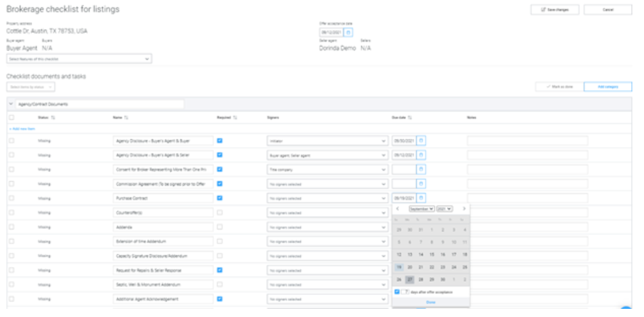Mark Counteroffer(s) as required
The width and height of the screenshot is (644, 317).
[220, 212]
